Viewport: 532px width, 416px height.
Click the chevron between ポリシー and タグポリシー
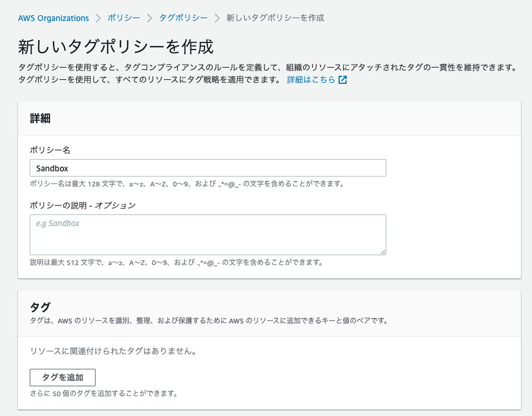coord(150,18)
